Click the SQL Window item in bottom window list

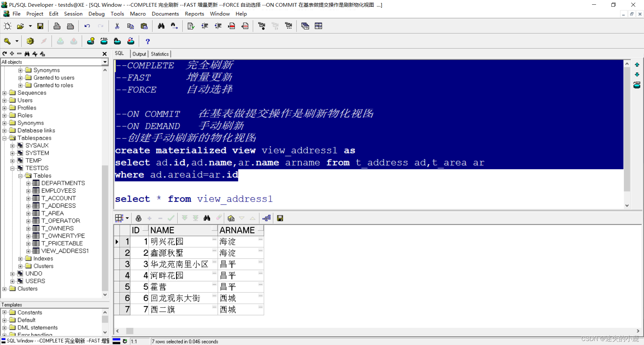pyautogui.click(x=55, y=341)
